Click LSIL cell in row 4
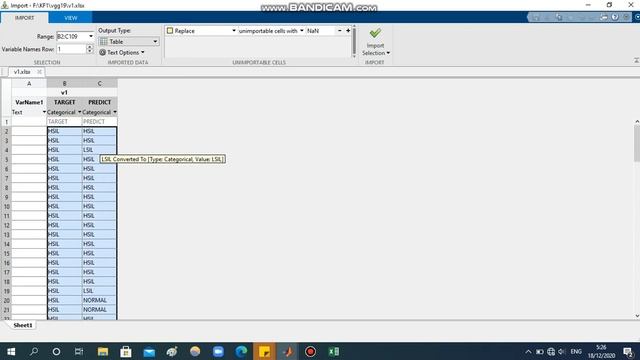This screenshot has height=360, width=640. [99, 150]
